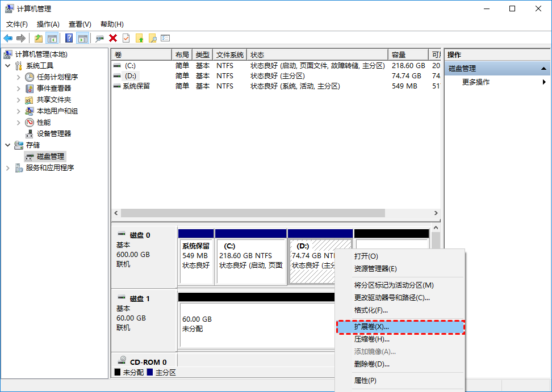Click the red X delete toolbar icon

click(113, 38)
